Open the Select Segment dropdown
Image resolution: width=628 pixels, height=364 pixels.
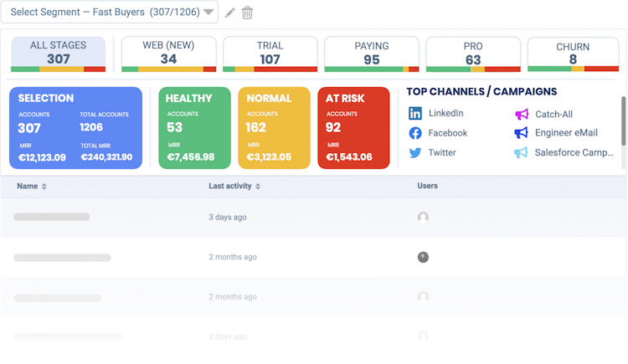click(110, 12)
